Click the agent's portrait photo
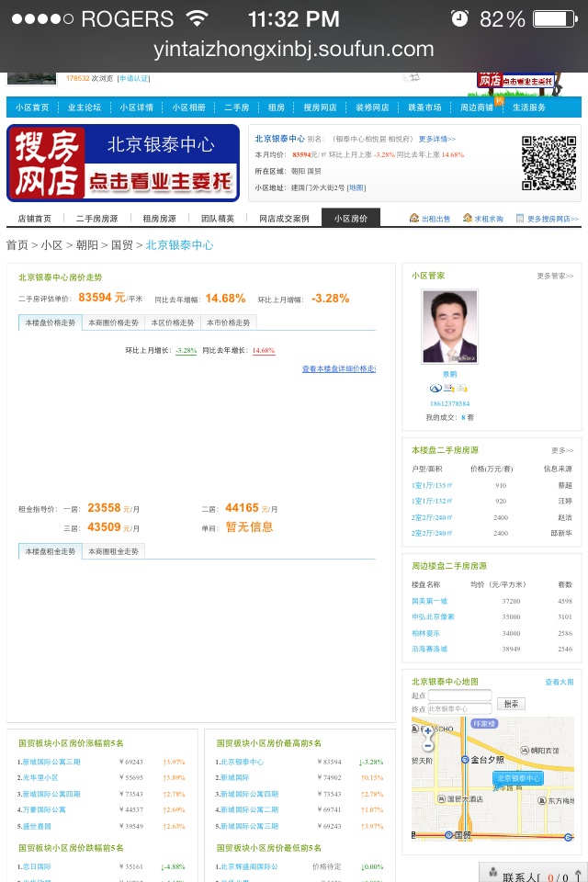Screen dimensions: 588x882 450,326
